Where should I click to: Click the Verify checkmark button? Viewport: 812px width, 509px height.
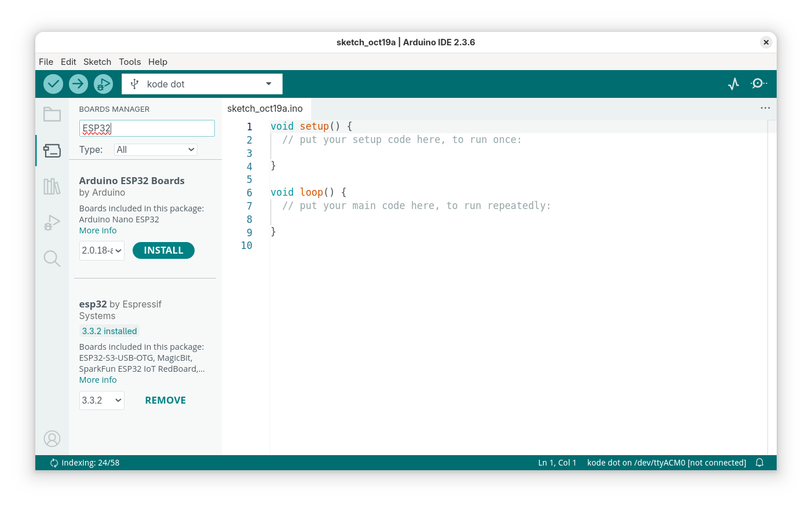coord(53,84)
